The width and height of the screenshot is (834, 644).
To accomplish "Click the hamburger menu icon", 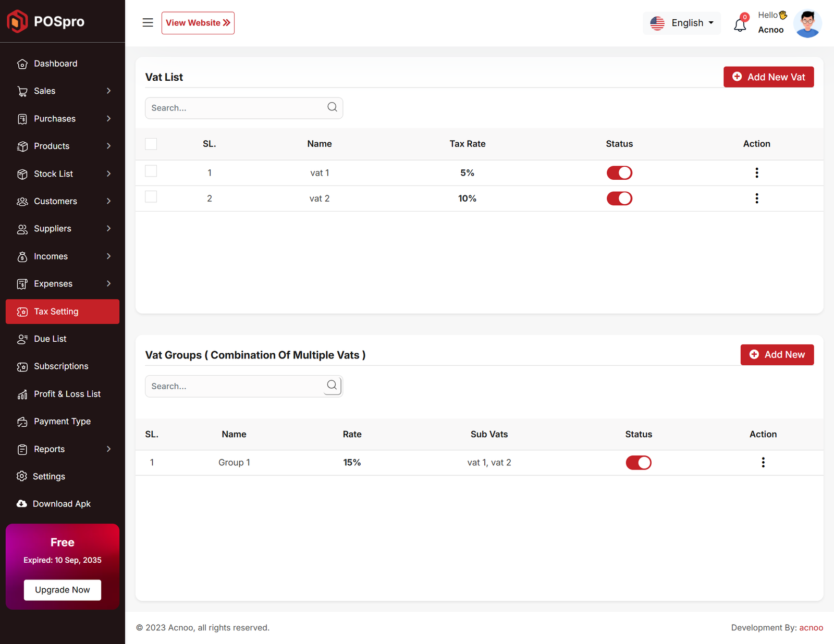I will click(x=148, y=23).
